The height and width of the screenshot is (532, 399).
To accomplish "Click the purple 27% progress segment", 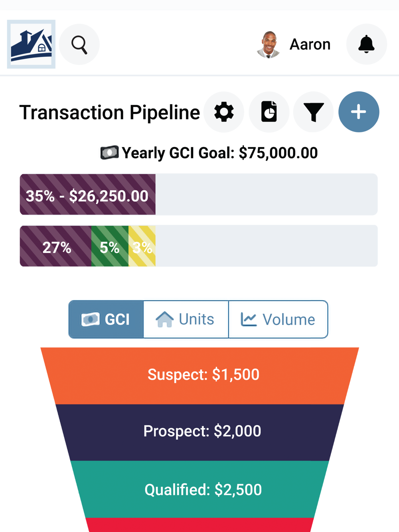I will pos(56,246).
